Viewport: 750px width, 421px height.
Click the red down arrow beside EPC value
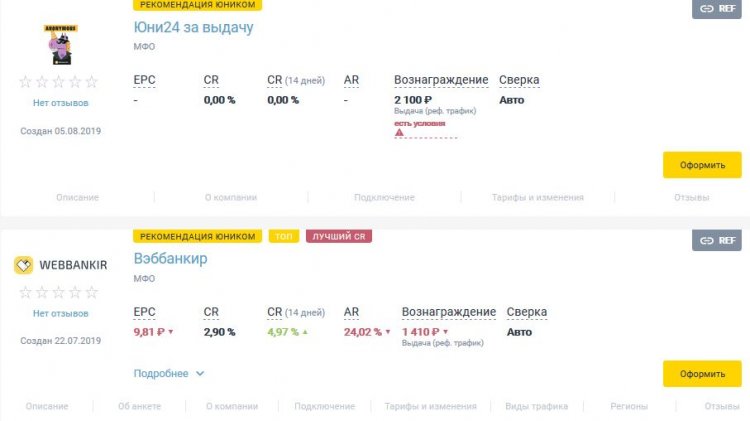coord(171,332)
